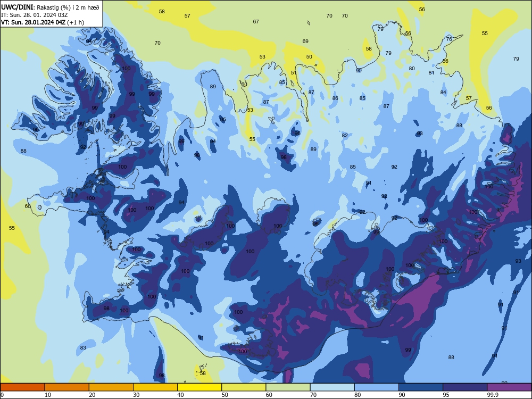Click the map value '51' on the north coast
Screen dimensions: 532x399
[294, 72]
